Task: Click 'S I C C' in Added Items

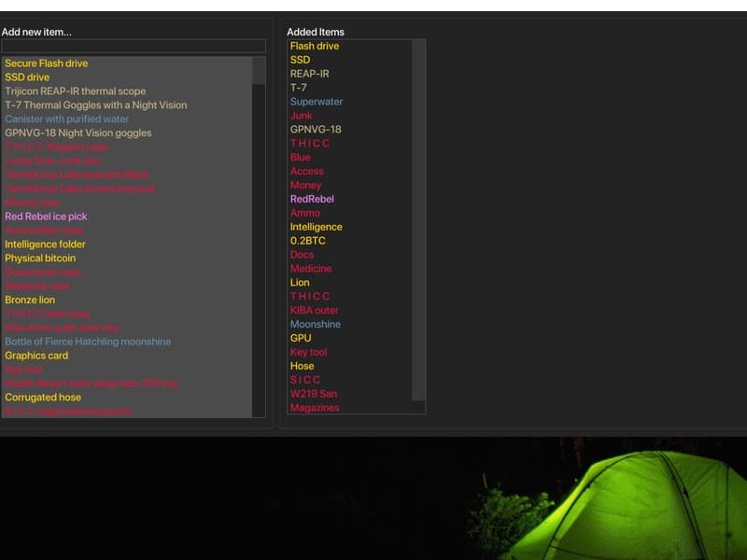Action: click(305, 380)
